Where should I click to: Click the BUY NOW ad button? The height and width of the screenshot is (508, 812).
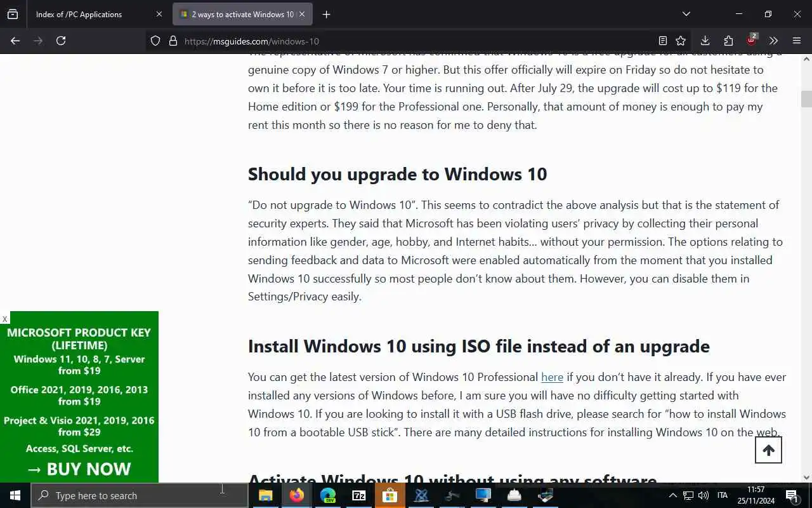click(79, 469)
